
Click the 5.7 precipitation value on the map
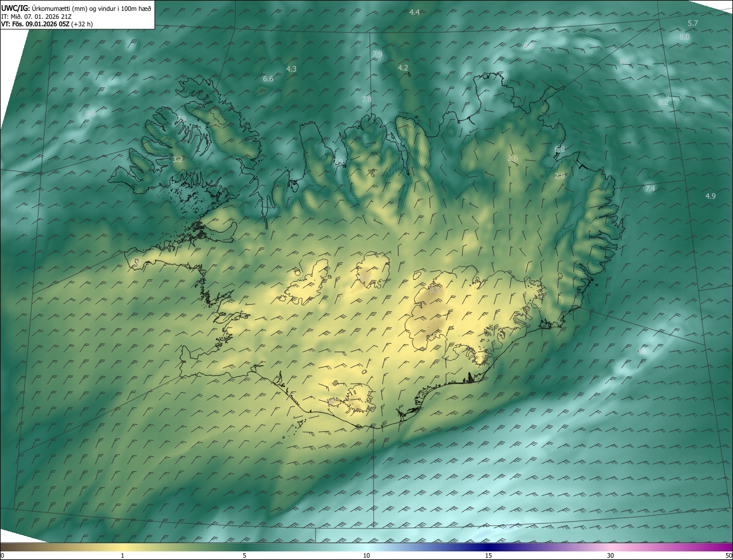tap(693, 23)
